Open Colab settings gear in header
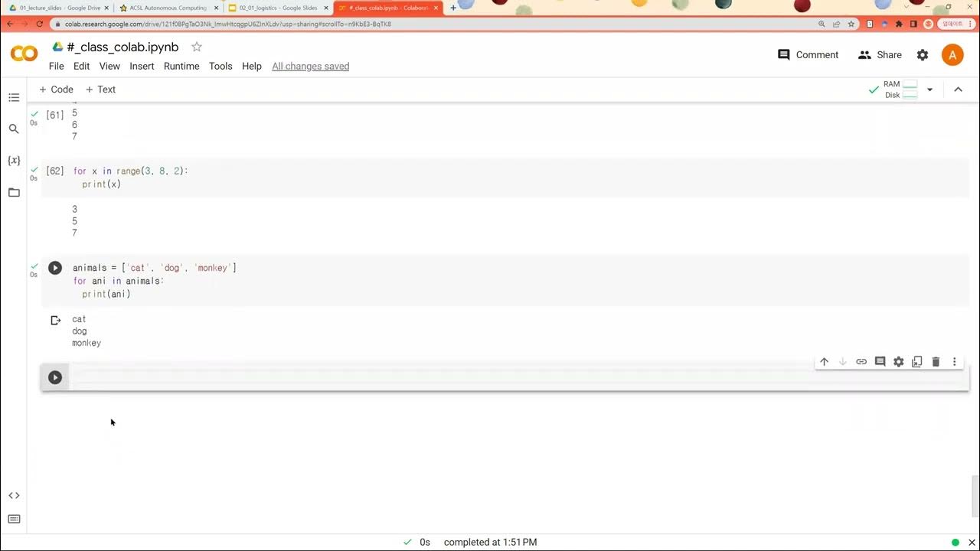The width and height of the screenshot is (980, 551). pyautogui.click(x=923, y=55)
